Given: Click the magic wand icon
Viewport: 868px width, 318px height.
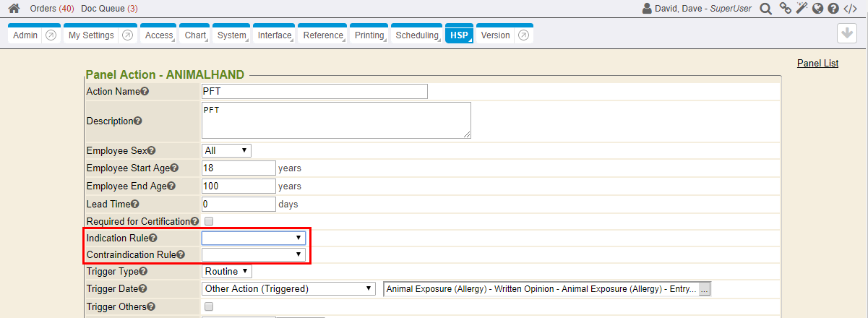Looking at the screenshot, I should pyautogui.click(x=802, y=9).
